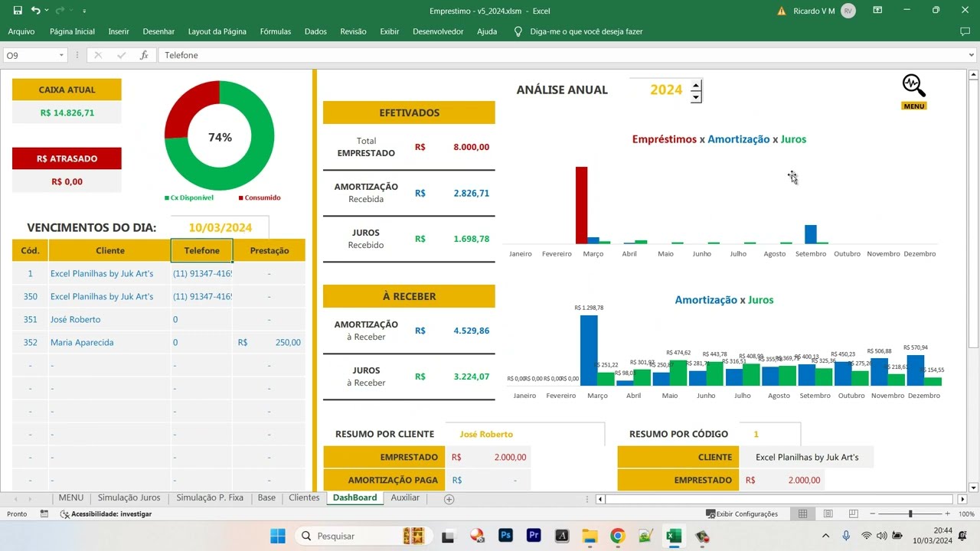Switch to the MENU sheet tab
The image size is (980, 551).
[x=70, y=497]
